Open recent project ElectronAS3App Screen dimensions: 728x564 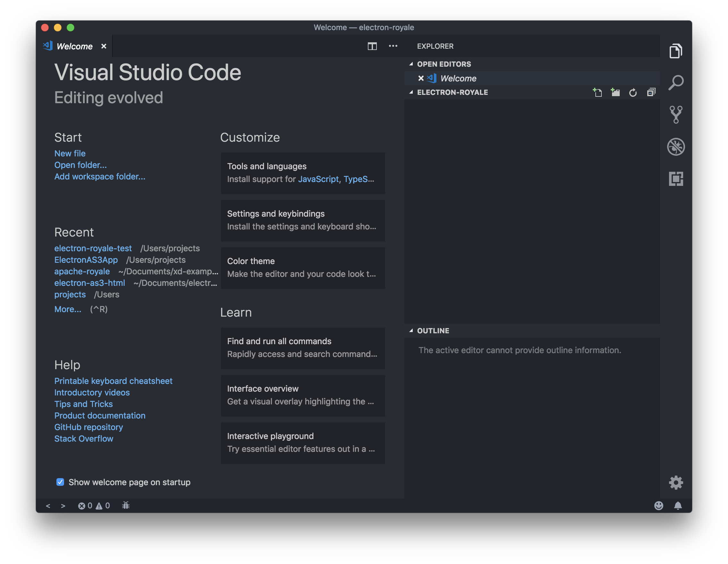pos(86,260)
